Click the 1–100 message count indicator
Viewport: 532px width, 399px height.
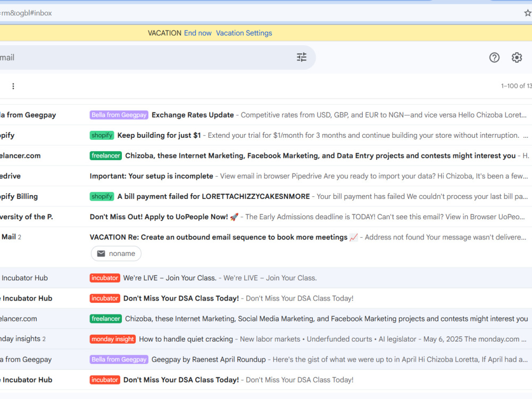coord(517,86)
